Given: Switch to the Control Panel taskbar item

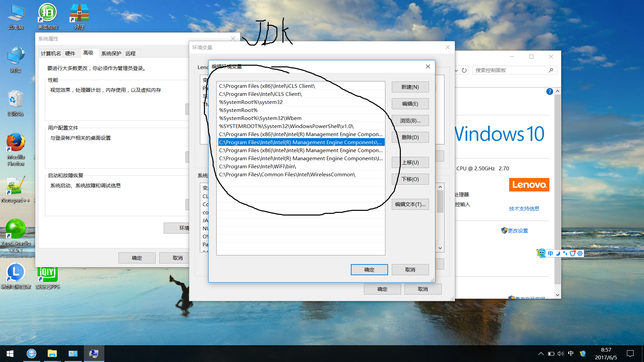Looking at the screenshot, I should click(73, 354).
